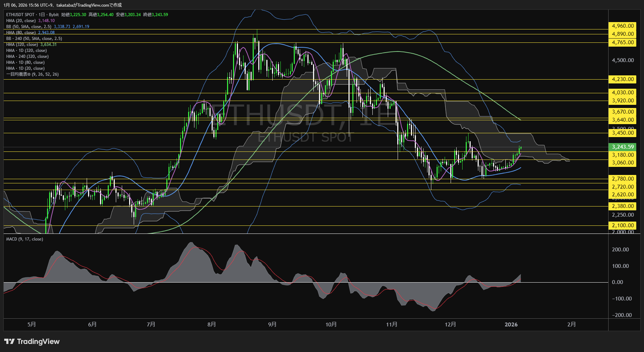Image resolution: width=644 pixels, height=352 pixels.
Task: Click the ETHUSDT SPOT symbol title
Action: (x=20, y=15)
